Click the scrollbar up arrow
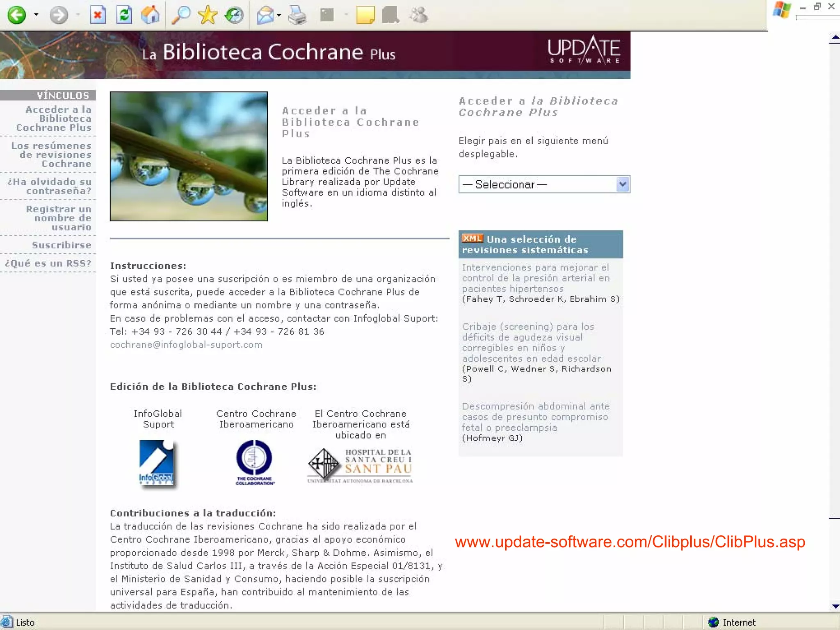 point(835,38)
